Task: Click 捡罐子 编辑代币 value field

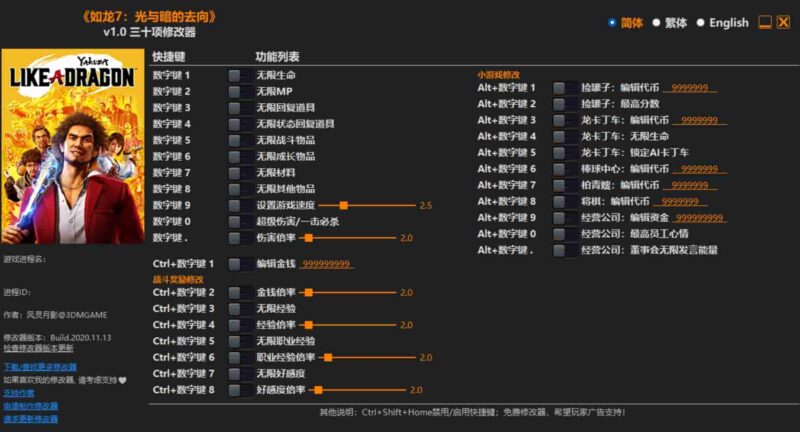Action: [690, 88]
